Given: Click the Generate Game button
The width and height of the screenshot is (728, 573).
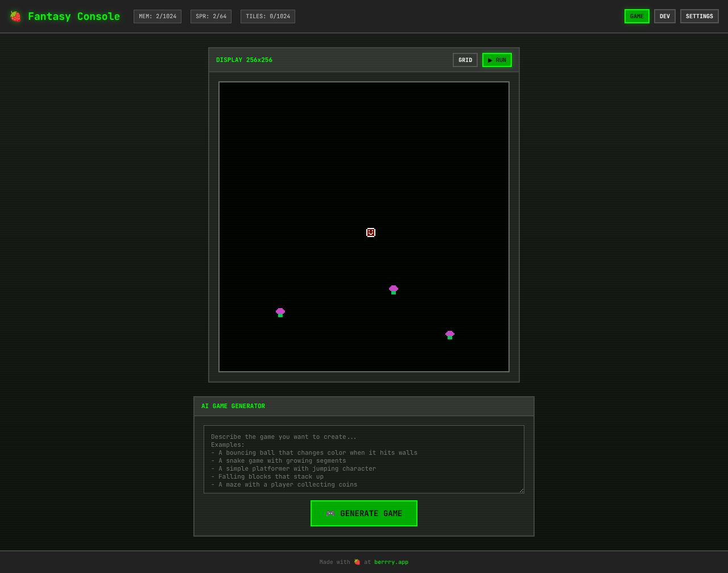Looking at the screenshot, I should (x=364, y=513).
